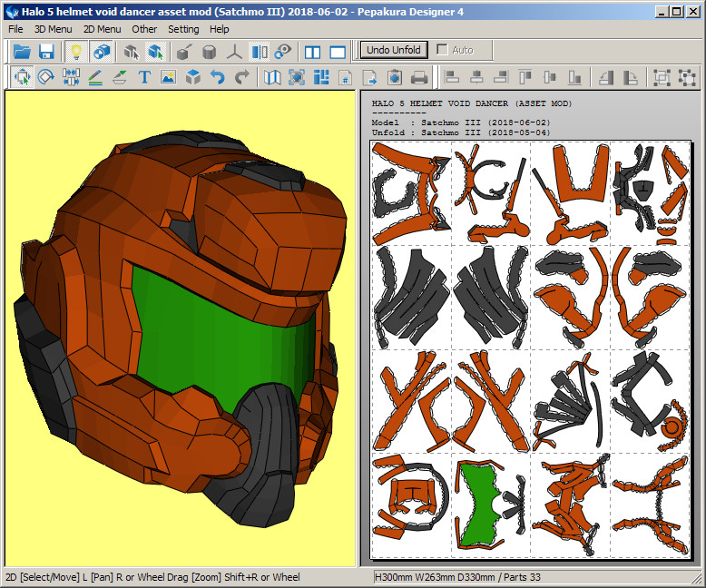Open the Help menu
Viewport: 706px width, 588px height.
(x=220, y=29)
